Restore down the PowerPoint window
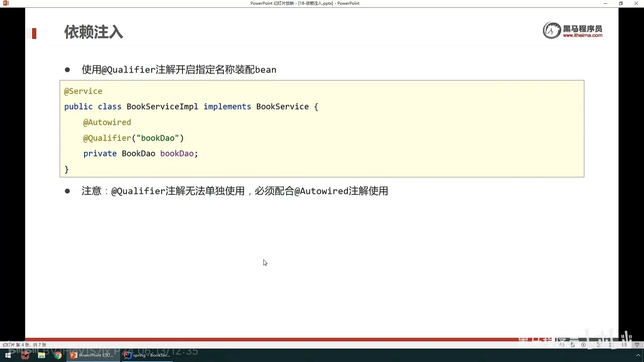This screenshot has width=644, height=362. 621,3
